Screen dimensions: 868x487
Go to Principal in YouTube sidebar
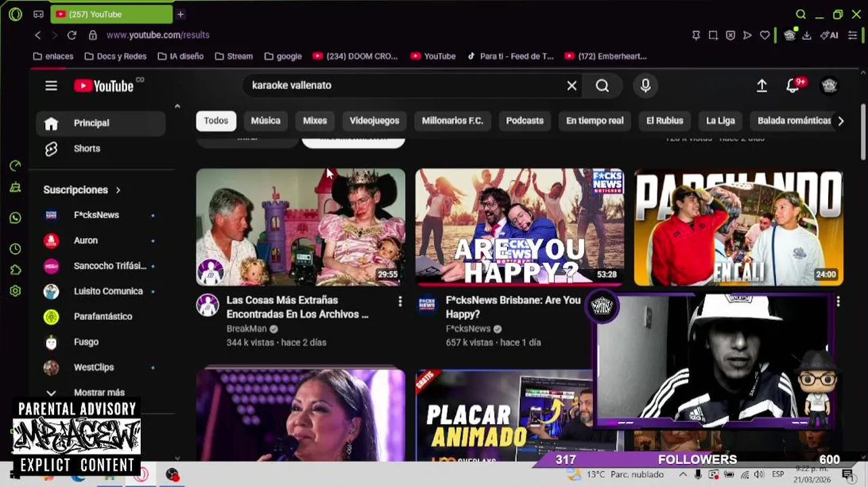101,123
